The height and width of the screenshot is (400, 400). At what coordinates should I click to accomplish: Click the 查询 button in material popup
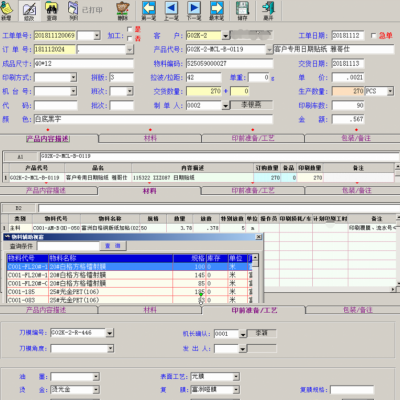point(113,246)
